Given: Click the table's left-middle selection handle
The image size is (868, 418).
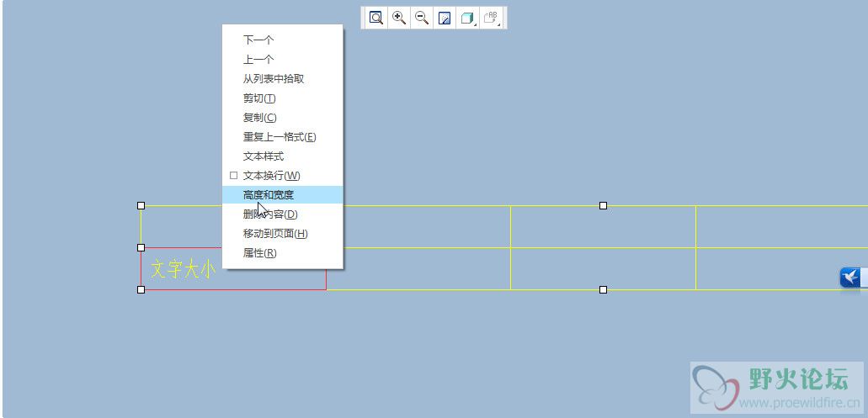Looking at the screenshot, I should click(141, 248).
